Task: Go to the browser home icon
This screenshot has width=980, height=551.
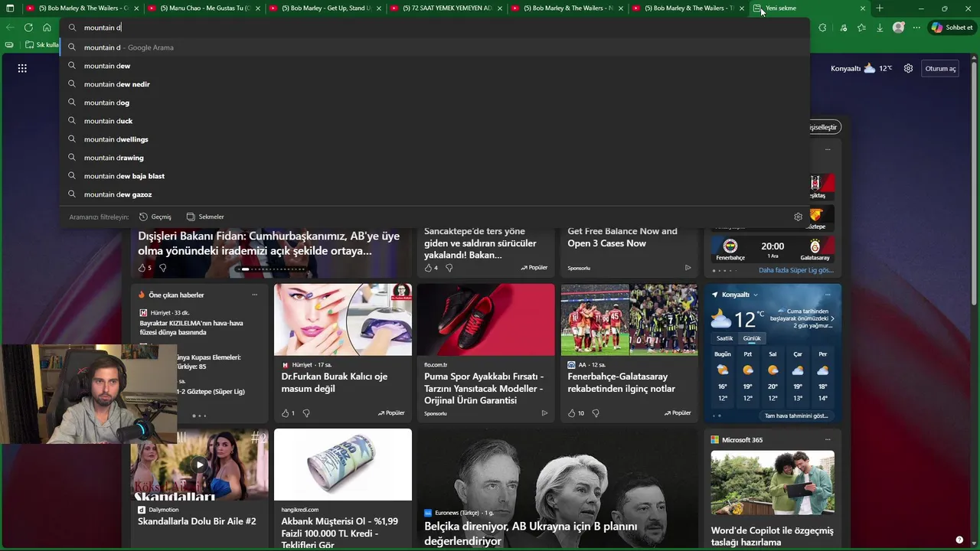Action: tap(47, 28)
